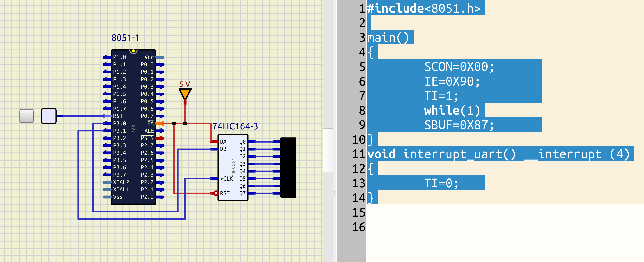Click the 8051-1 component label
This screenshot has height=262, width=644.
tap(125, 38)
